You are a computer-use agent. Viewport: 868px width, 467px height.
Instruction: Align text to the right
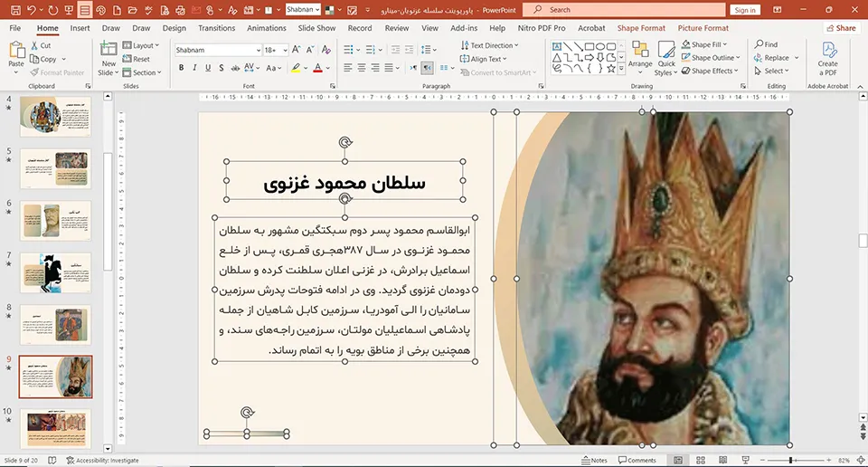click(375, 68)
